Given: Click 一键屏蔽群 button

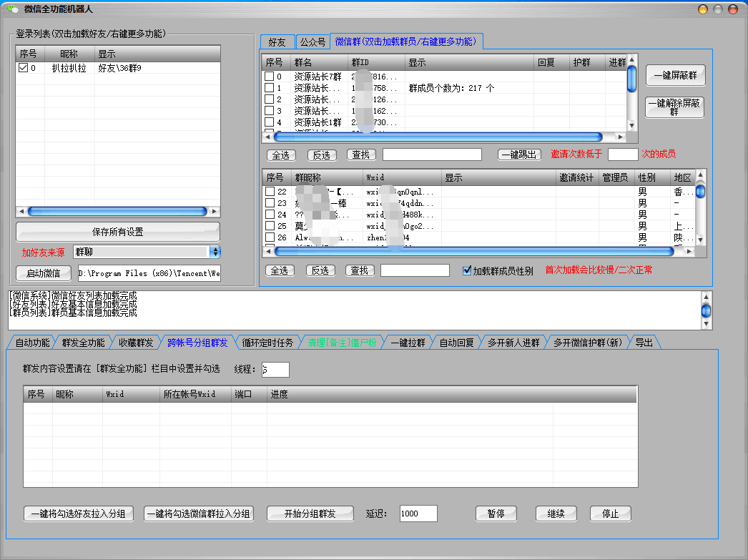Looking at the screenshot, I should [675, 75].
